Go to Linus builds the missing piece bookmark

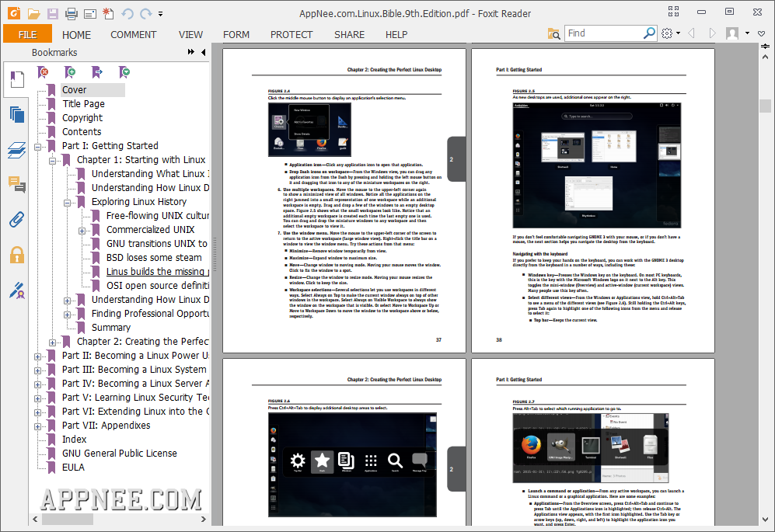pyautogui.click(x=157, y=272)
